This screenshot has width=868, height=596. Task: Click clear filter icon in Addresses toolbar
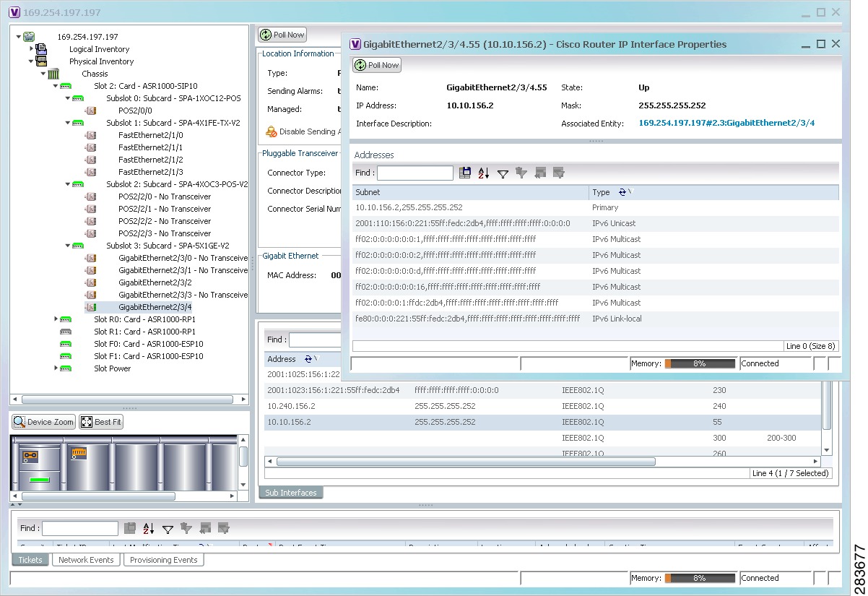521,173
